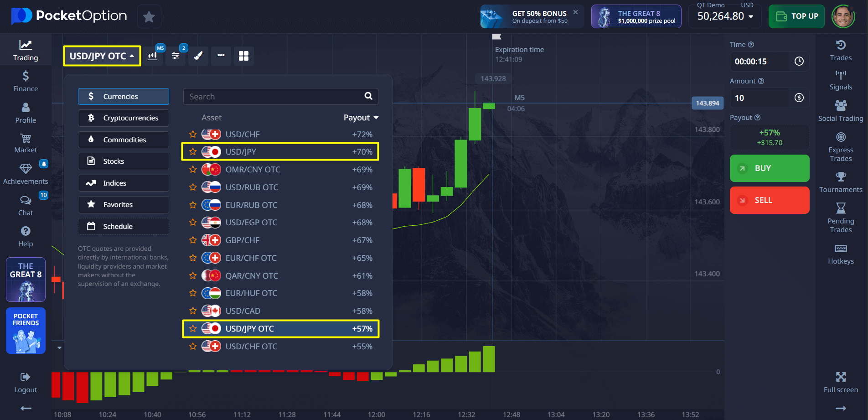Select the Commodities category

124,140
